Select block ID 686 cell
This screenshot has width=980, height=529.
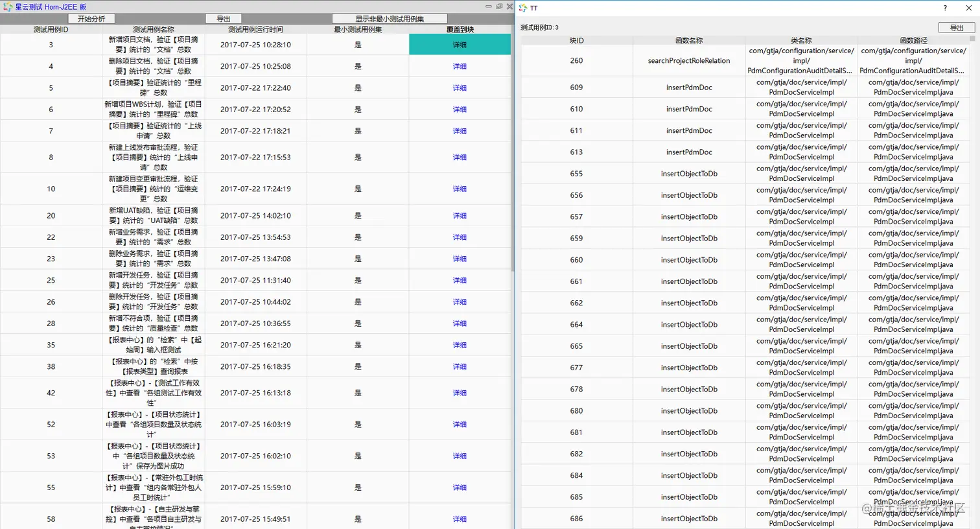click(x=577, y=519)
